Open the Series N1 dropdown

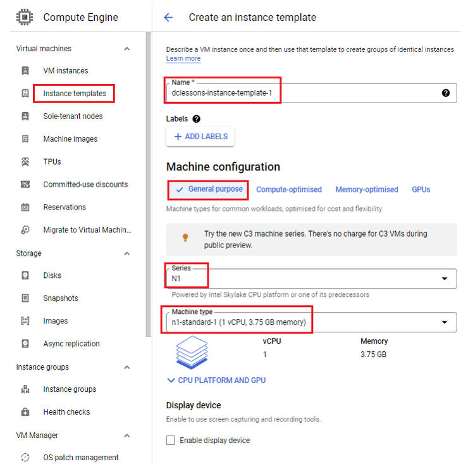tap(311, 279)
